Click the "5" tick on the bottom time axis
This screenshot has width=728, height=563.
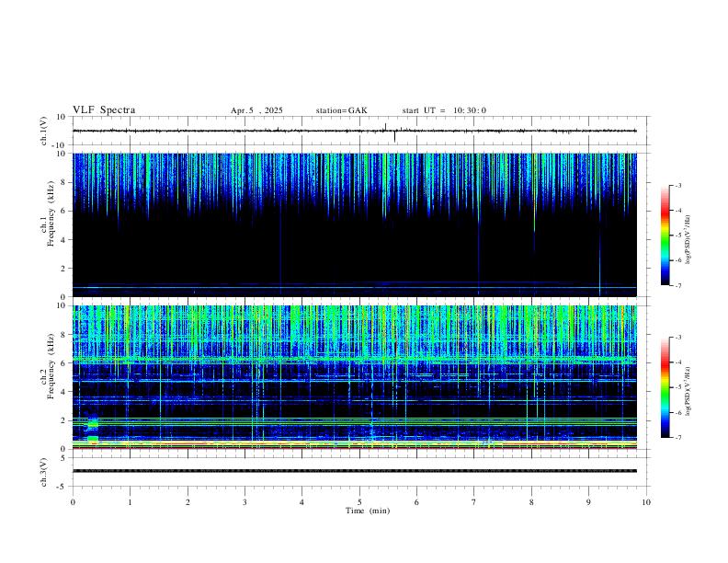(x=359, y=502)
